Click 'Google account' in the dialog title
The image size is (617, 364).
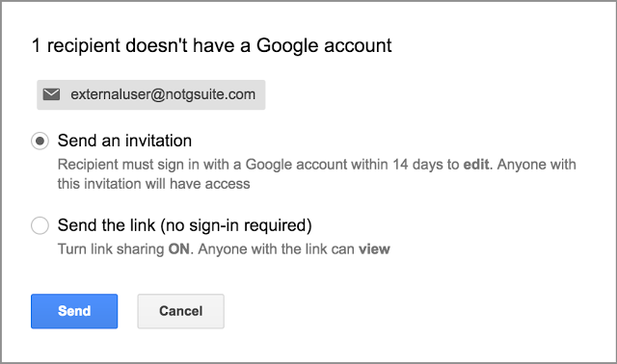(x=324, y=45)
